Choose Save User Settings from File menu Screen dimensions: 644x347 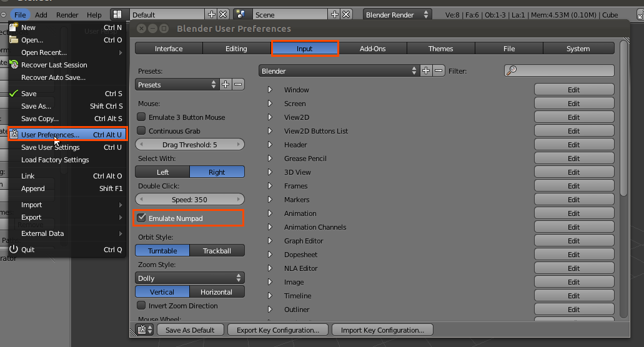[51, 147]
